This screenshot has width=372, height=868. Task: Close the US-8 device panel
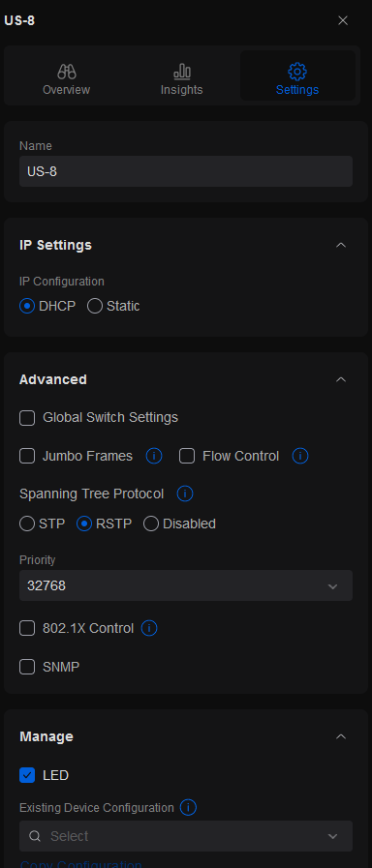coord(343,20)
